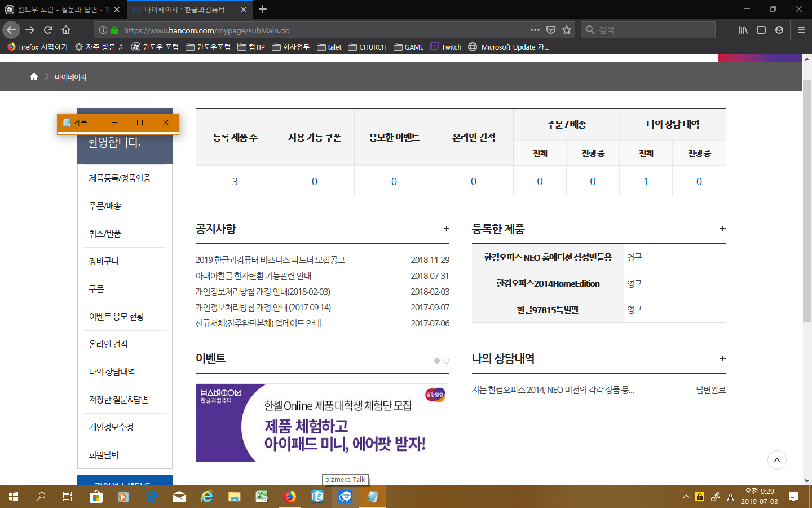812x508 pixels.
Task: Open the Twitch bookmark
Action: [446, 47]
